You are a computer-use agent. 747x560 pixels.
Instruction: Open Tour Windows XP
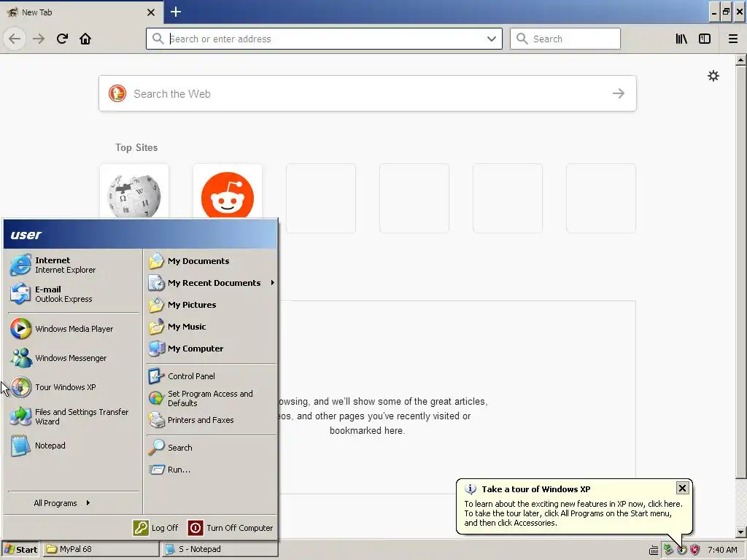74,386
